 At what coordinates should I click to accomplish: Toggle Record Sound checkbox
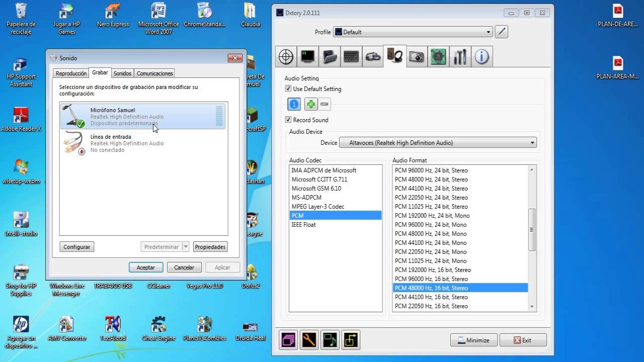click(x=288, y=120)
